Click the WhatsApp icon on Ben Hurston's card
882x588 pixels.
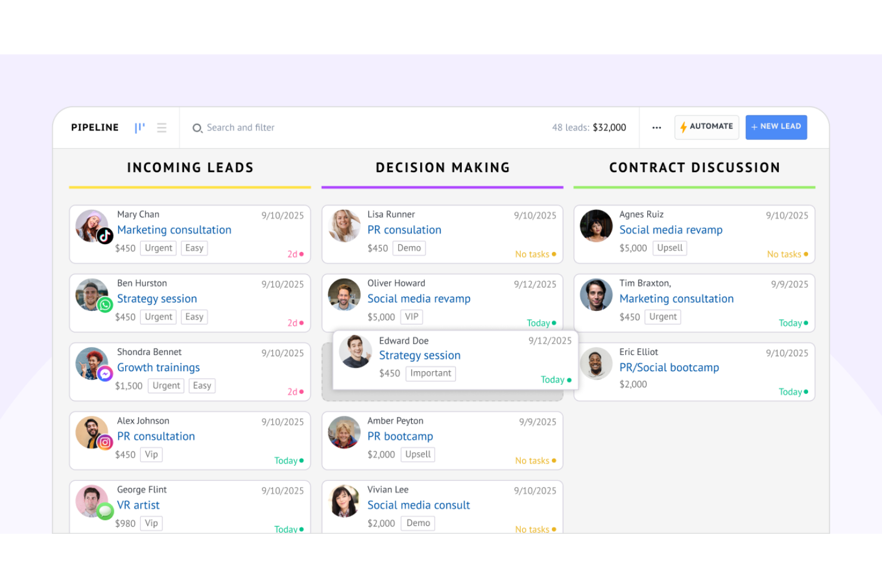[105, 305]
